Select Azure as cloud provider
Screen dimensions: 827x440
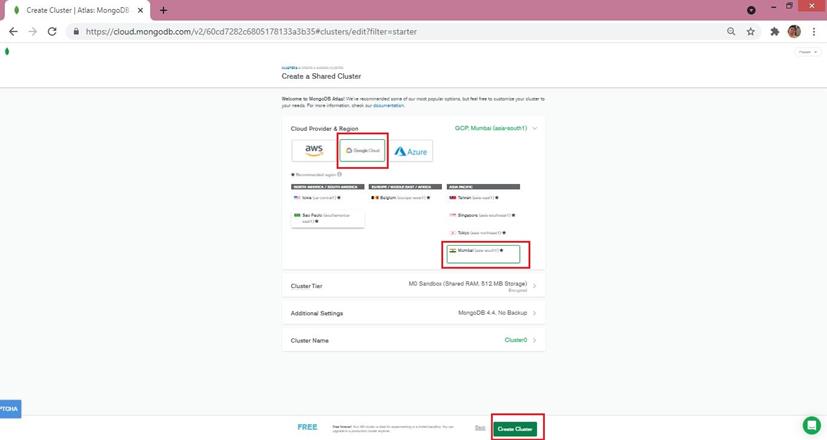click(411, 151)
